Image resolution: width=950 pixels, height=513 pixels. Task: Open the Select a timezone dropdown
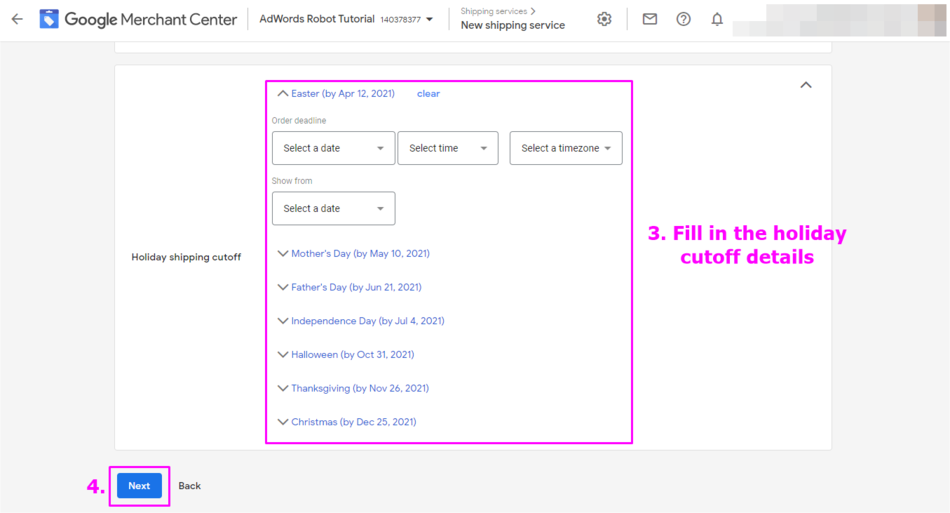565,148
